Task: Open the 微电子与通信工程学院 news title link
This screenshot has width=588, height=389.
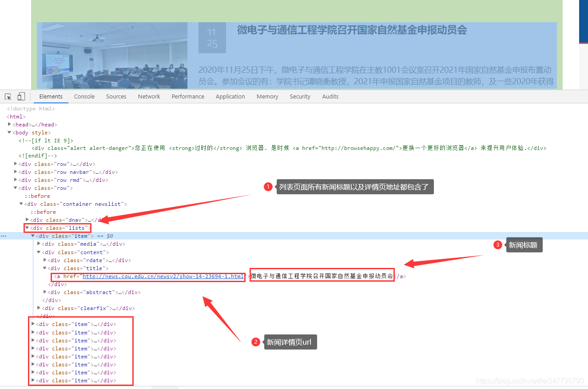Action: coord(322,276)
